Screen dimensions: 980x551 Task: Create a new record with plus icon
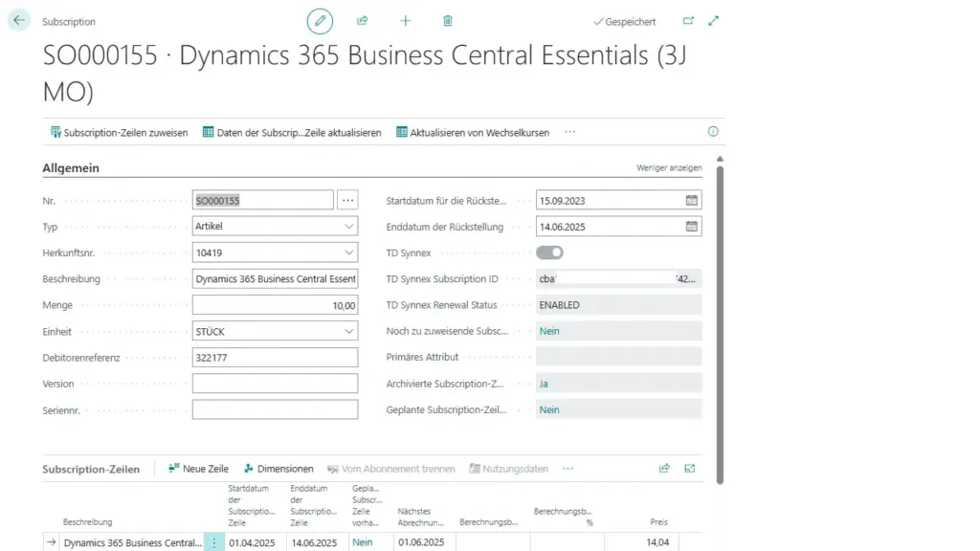pos(405,21)
